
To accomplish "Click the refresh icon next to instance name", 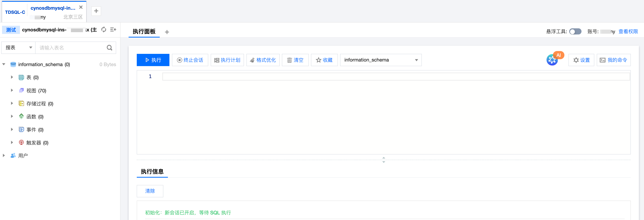I will 104,30.
